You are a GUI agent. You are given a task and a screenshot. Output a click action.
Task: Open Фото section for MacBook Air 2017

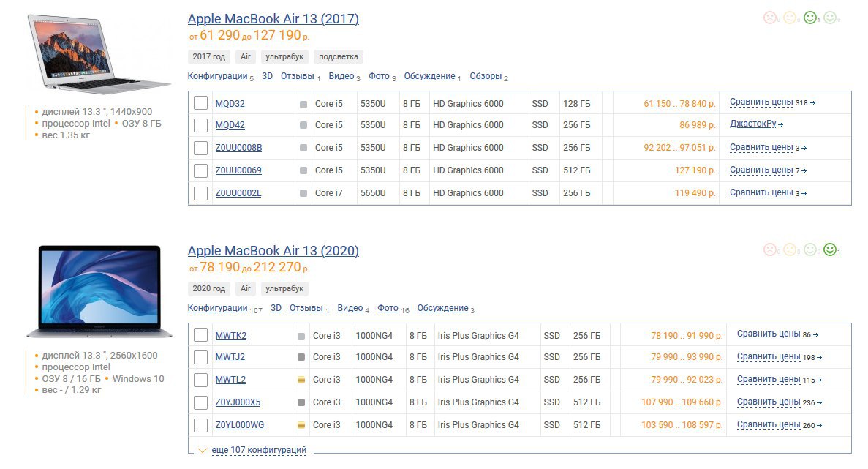pos(380,76)
